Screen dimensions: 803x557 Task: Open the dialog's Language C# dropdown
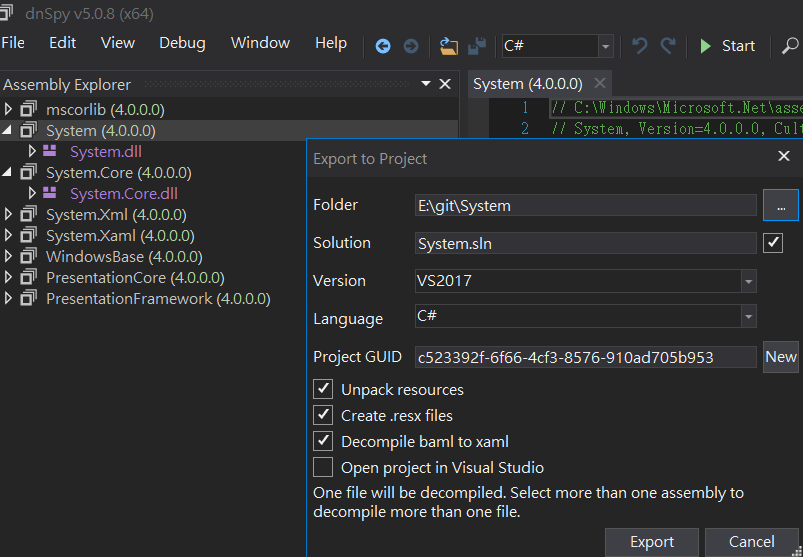pyautogui.click(x=748, y=316)
